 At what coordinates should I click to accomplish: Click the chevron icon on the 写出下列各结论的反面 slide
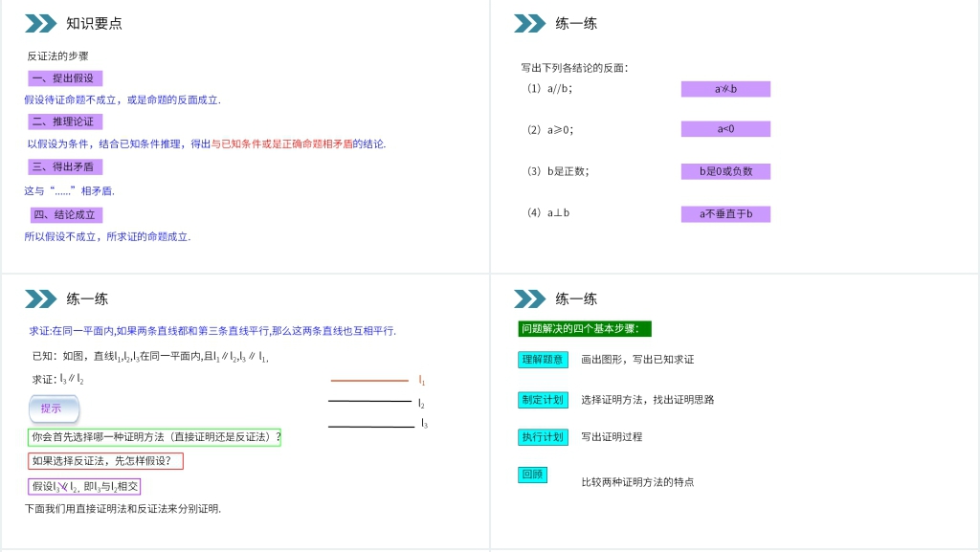[529, 23]
